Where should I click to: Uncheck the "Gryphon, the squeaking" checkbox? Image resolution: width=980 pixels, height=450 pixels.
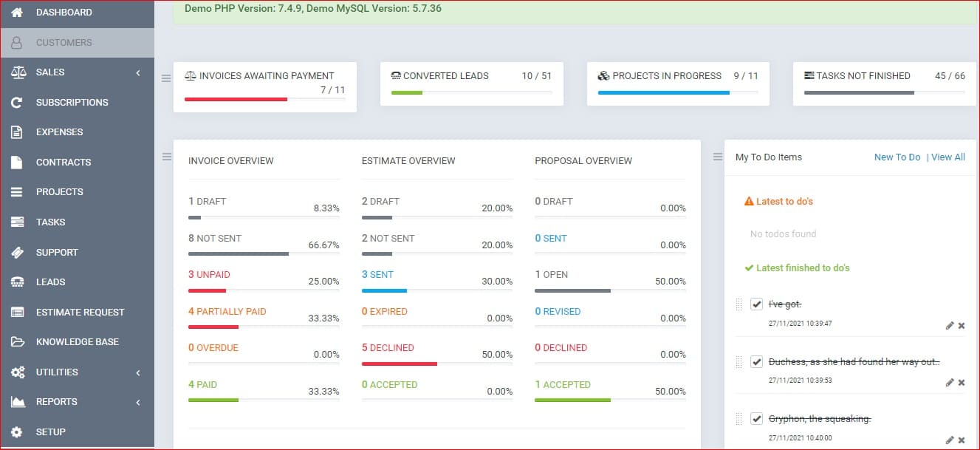pos(756,419)
